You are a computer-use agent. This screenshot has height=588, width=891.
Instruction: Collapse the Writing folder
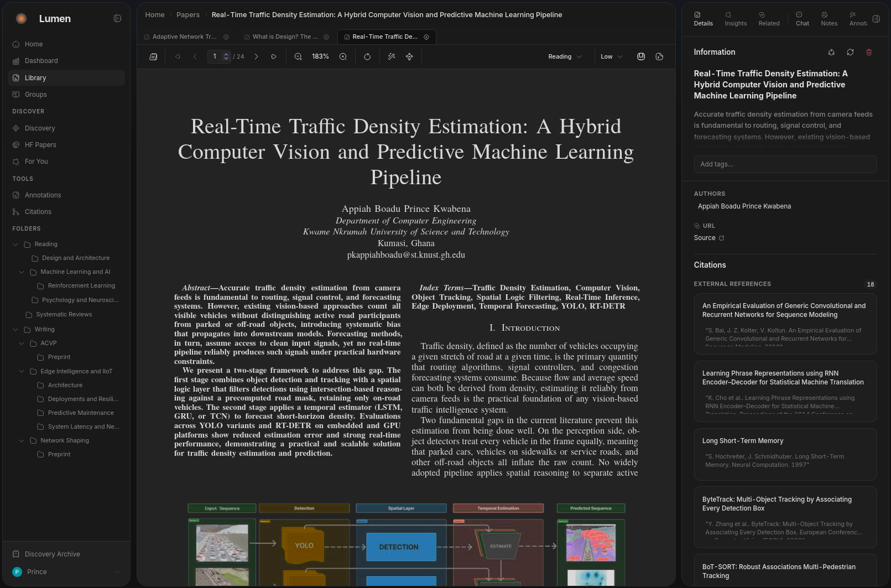tap(15, 330)
